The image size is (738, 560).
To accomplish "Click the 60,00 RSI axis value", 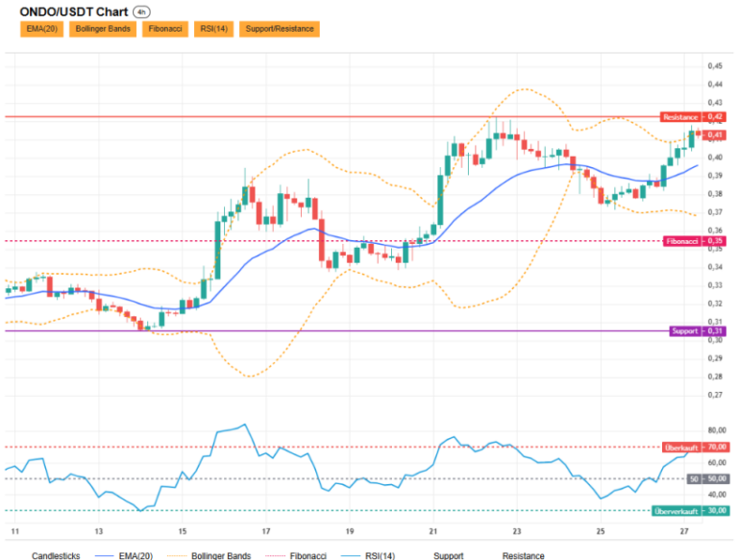I will point(717,463).
